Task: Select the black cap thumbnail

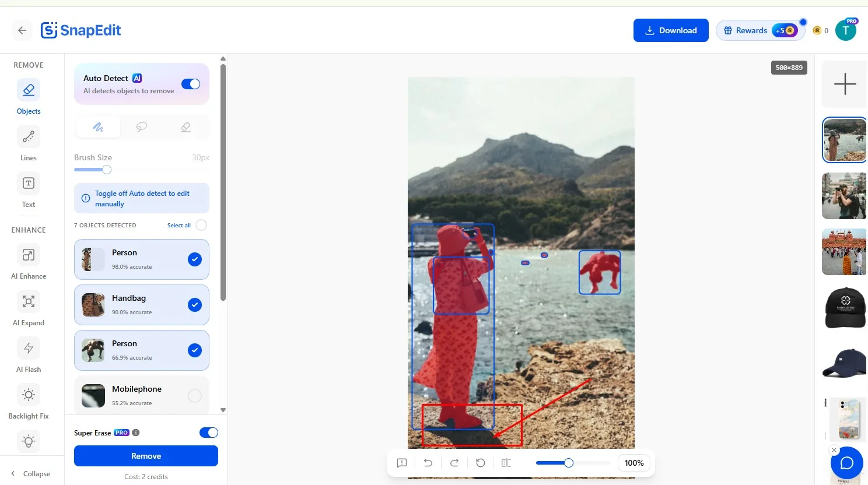Action: [844, 308]
